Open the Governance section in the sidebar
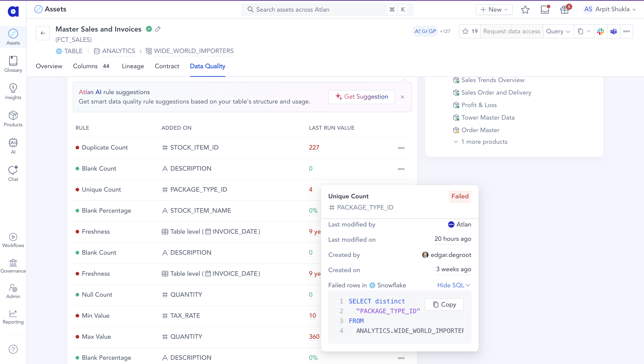Image resolution: width=644 pixels, height=364 pixels. click(x=13, y=266)
